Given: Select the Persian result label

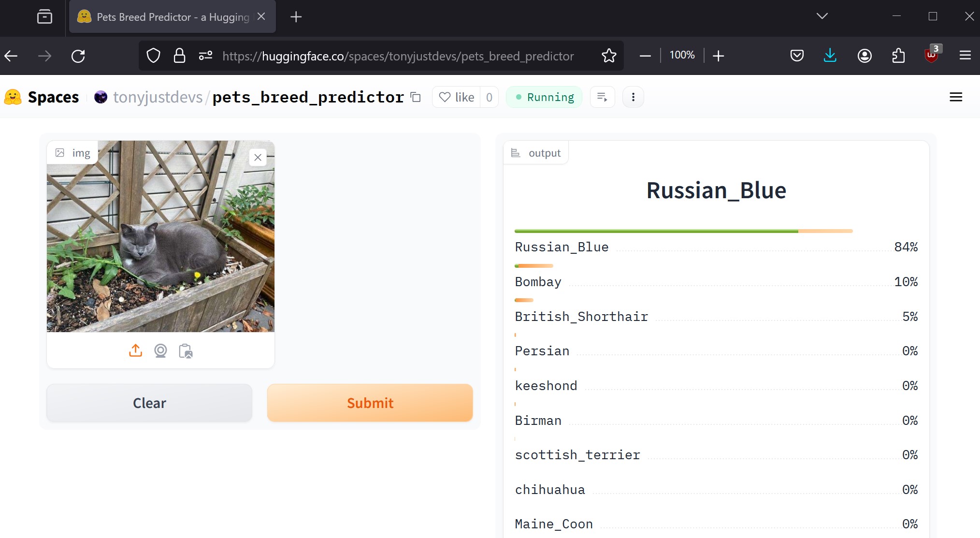Looking at the screenshot, I should [542, 351].
